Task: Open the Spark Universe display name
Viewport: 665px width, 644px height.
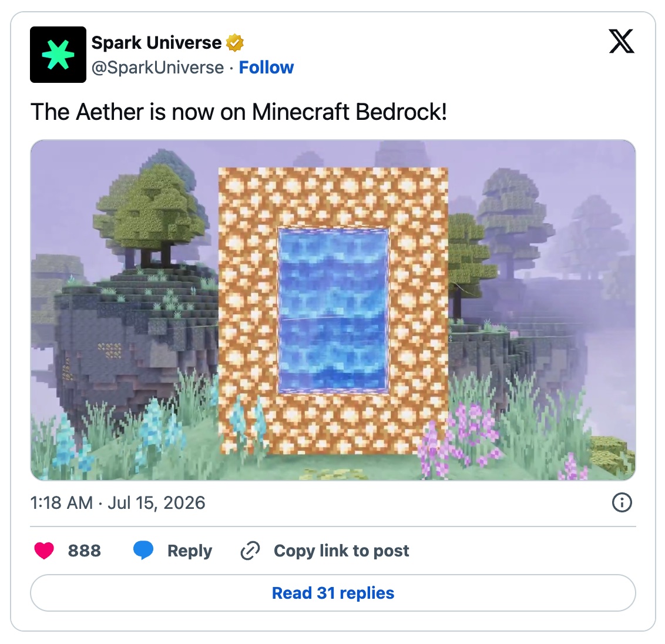Action: 156,43
